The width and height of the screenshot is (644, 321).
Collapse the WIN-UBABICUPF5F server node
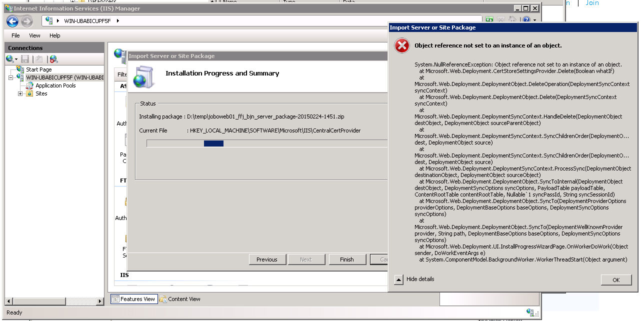pos(10,77)
